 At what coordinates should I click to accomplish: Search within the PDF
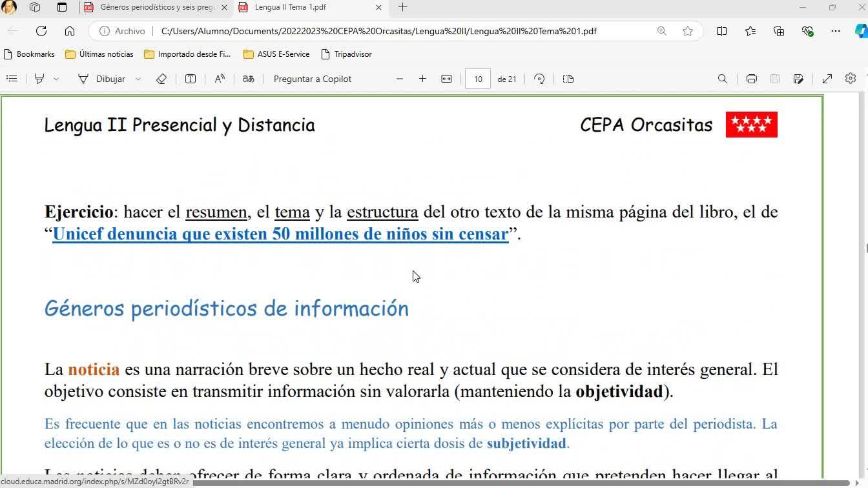coord(723,79)
